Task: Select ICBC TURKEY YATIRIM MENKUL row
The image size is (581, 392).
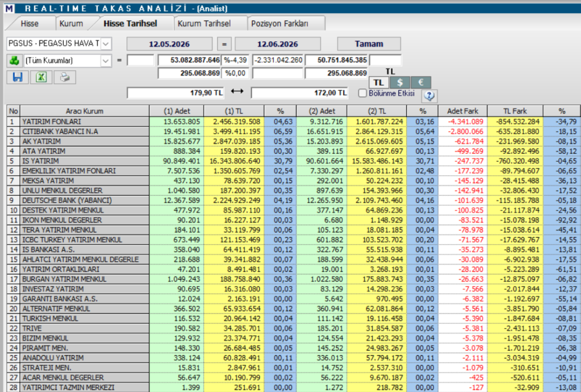Action: click(x=293, y=240)
